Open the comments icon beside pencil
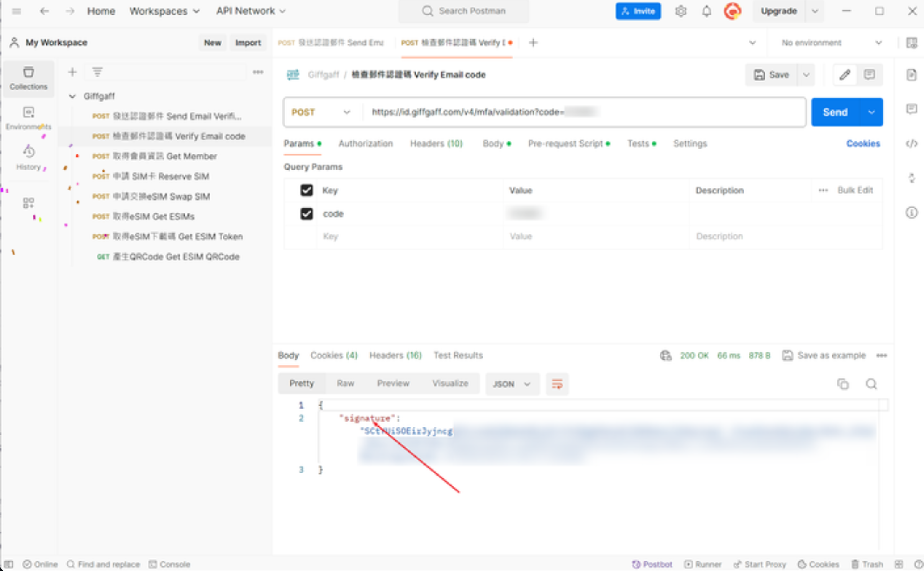Screen dimensions: 924x571 pos(869,75)
